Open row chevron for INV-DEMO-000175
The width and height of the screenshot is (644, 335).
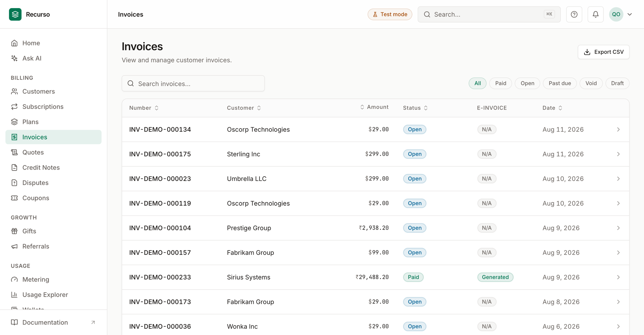618,154
